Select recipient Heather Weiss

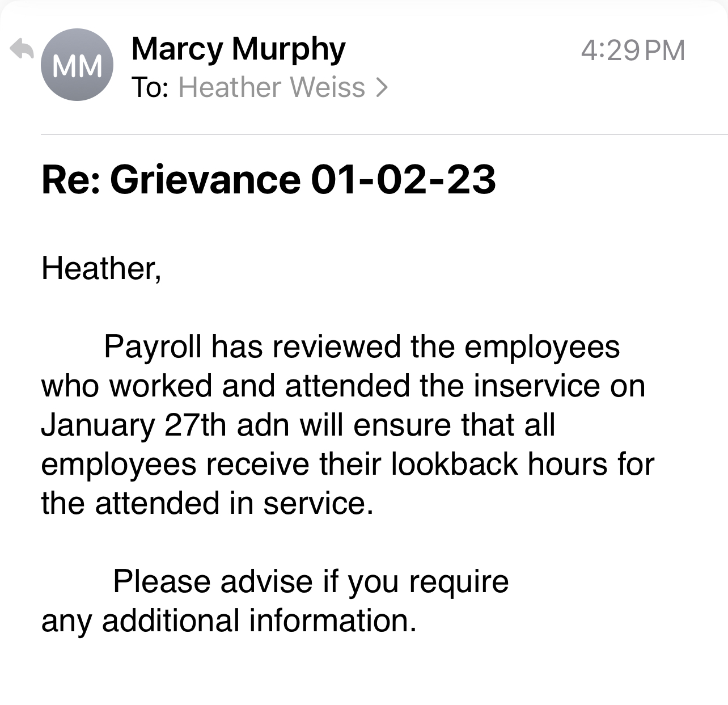coord(272,87)
